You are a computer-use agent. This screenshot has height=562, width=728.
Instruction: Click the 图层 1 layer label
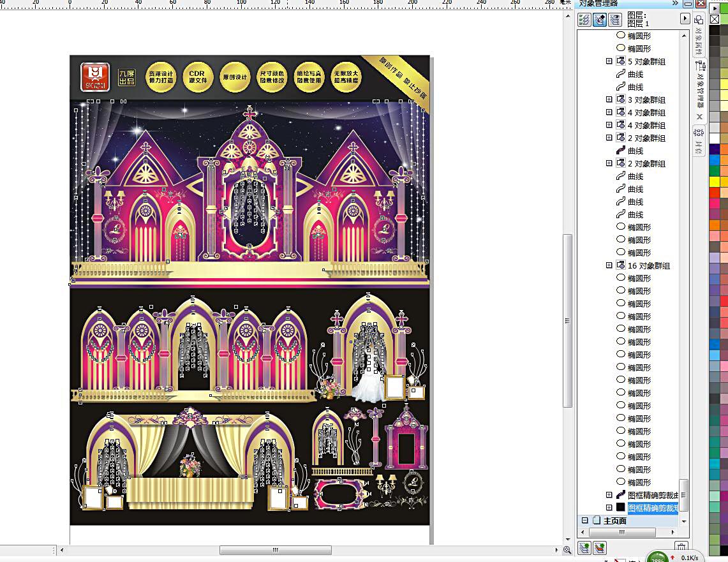639,23
